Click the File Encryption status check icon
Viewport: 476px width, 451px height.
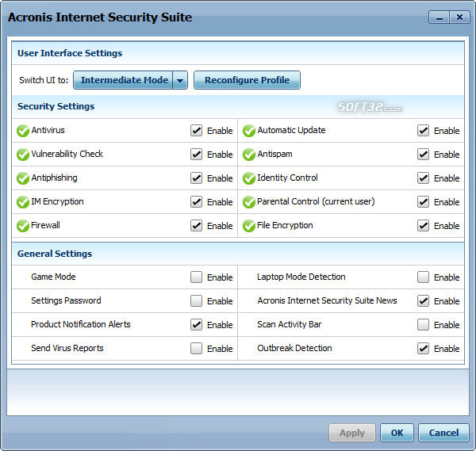click(x=249, y=226)
